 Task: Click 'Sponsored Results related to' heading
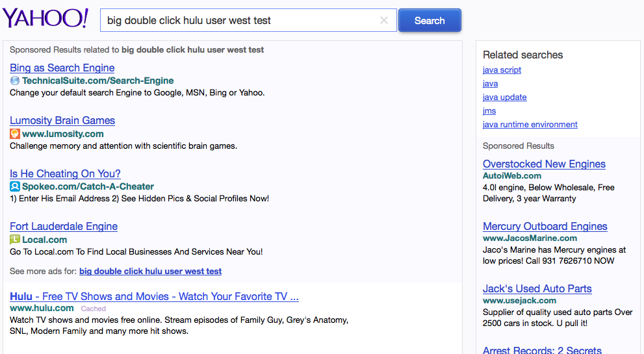(136, 50)
